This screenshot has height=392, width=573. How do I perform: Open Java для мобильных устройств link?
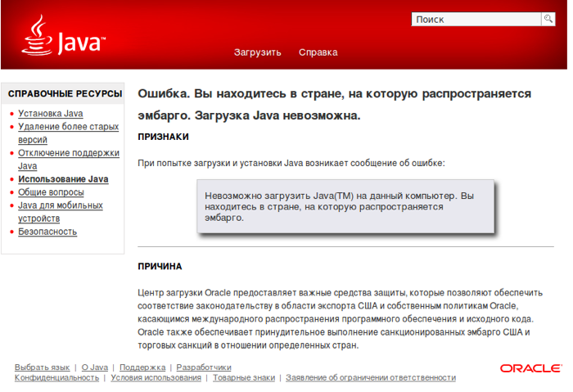(61, 212)
